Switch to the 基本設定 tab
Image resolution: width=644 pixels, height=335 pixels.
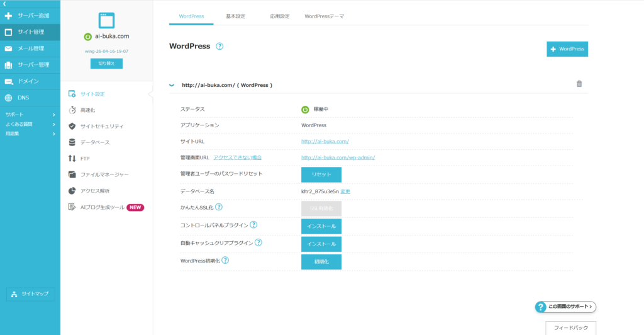coord(235,16)
